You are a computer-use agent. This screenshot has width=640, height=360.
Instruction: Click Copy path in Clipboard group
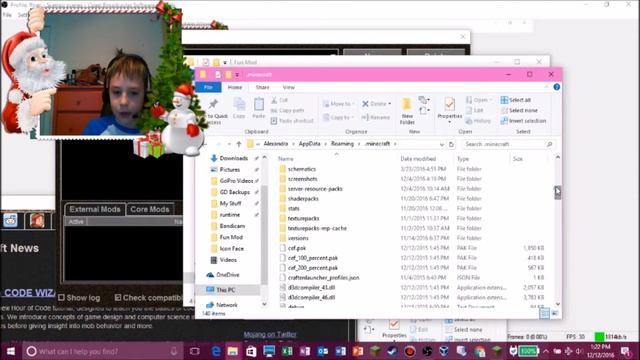pyautogui.click(x=287, y=111)
